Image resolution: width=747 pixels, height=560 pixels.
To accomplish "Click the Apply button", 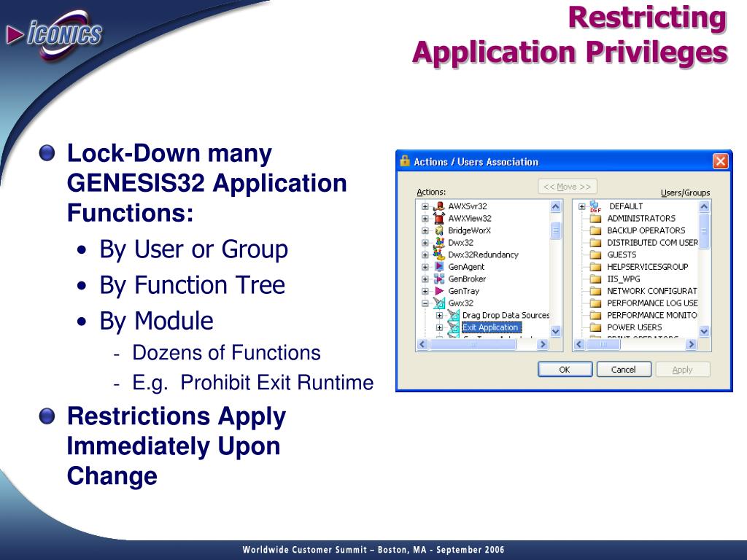I will [x=683, y=370].
